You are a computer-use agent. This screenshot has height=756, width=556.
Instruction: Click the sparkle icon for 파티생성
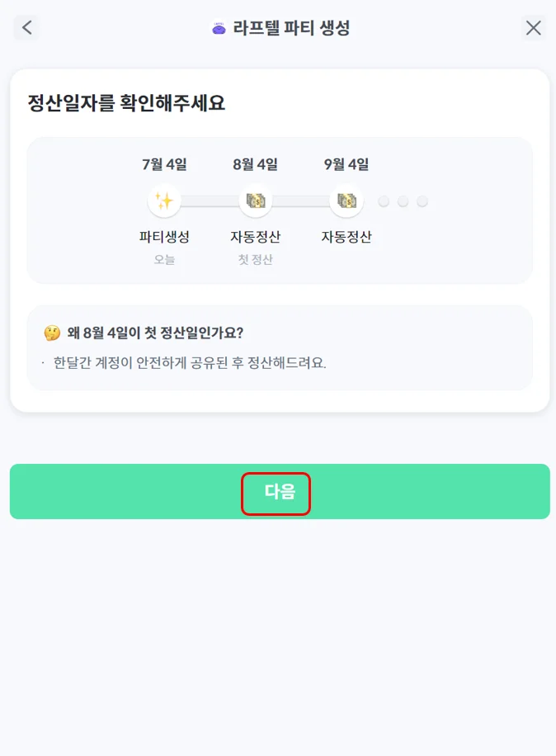pos(164,201)
